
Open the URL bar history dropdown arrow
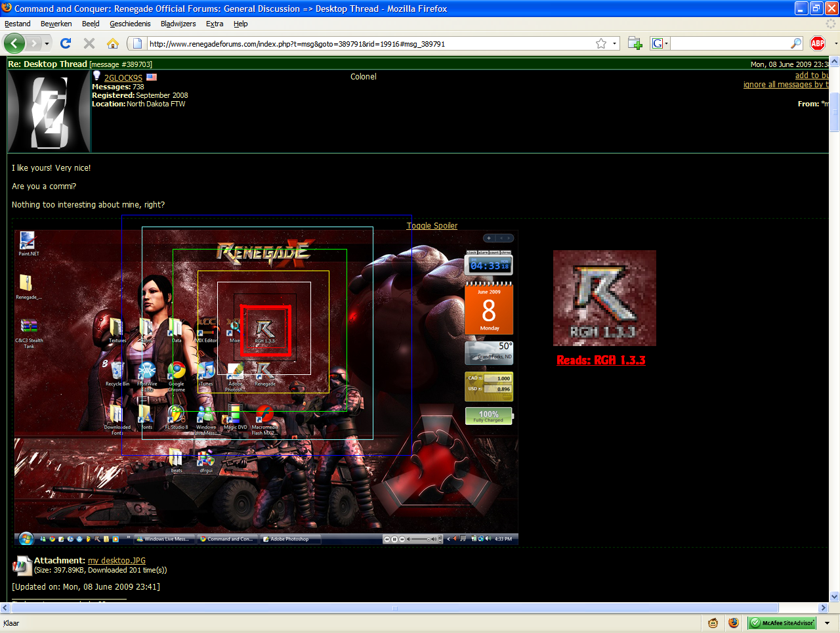click(x=615, y=44)
